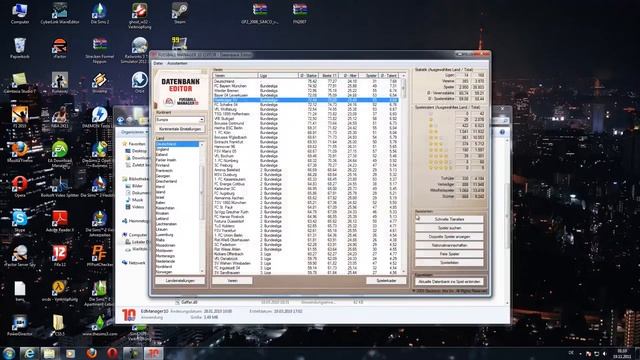Select FC Schalke 04 row
This screenshot has height=360, width=640.
click(305, 104)
